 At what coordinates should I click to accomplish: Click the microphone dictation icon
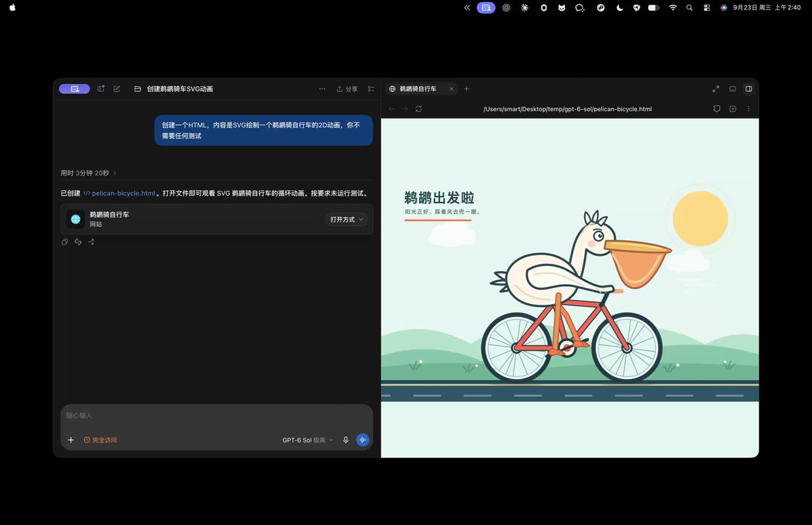click(346, 440)
